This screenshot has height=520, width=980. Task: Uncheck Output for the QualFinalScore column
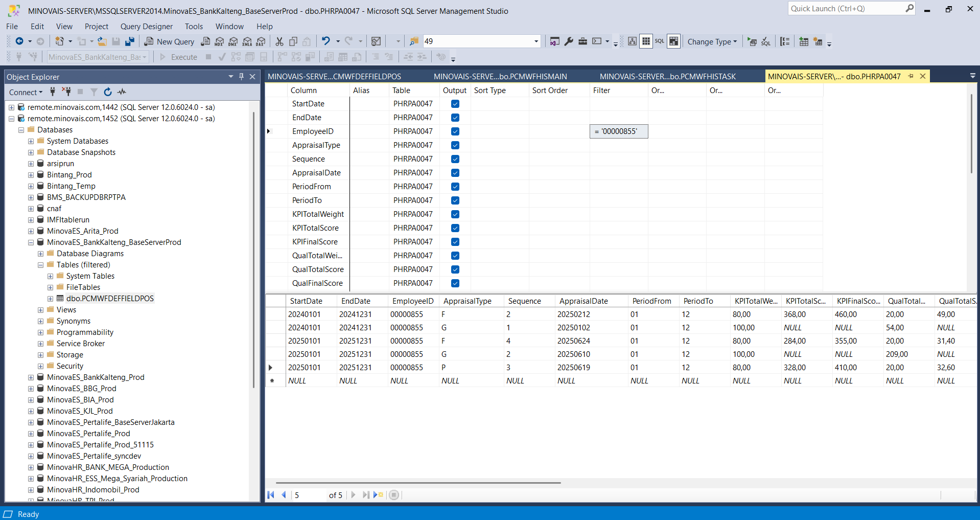(x=455, y=283)
